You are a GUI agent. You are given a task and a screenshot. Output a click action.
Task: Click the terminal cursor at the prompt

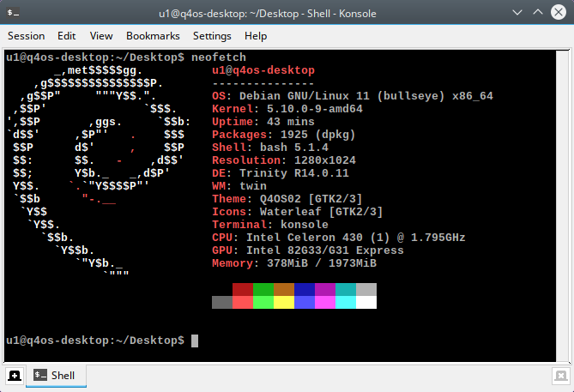195,341
